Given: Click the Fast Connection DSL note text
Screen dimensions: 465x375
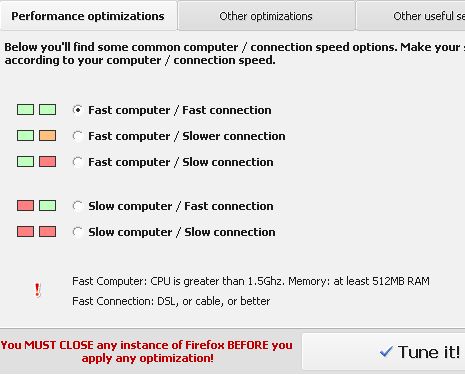Looking at the screenshot, I should point(171,301).
